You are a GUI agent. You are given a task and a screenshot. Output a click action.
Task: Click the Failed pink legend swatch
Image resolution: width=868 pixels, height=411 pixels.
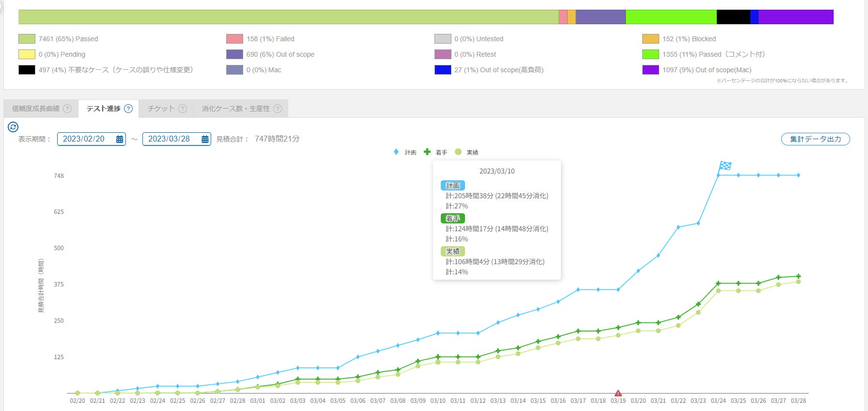coord(234,39)
